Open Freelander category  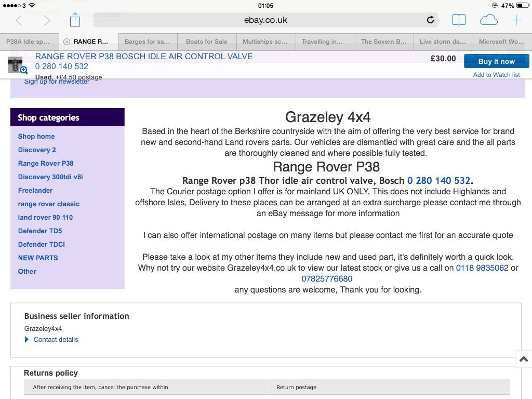35,190
